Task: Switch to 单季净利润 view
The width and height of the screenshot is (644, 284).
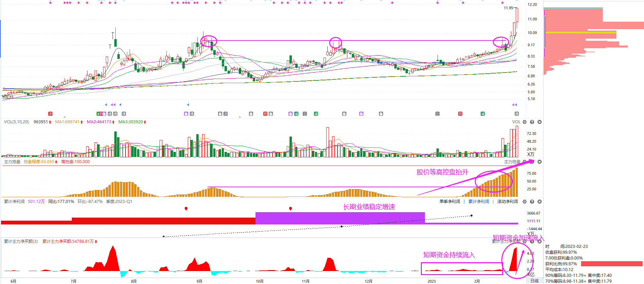Action: coord(450,202)
